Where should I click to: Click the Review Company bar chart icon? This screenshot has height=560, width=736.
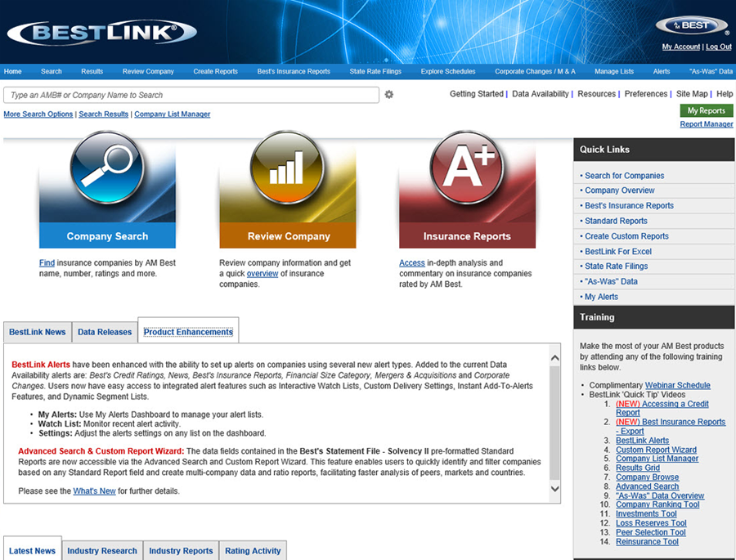point(287,167)
